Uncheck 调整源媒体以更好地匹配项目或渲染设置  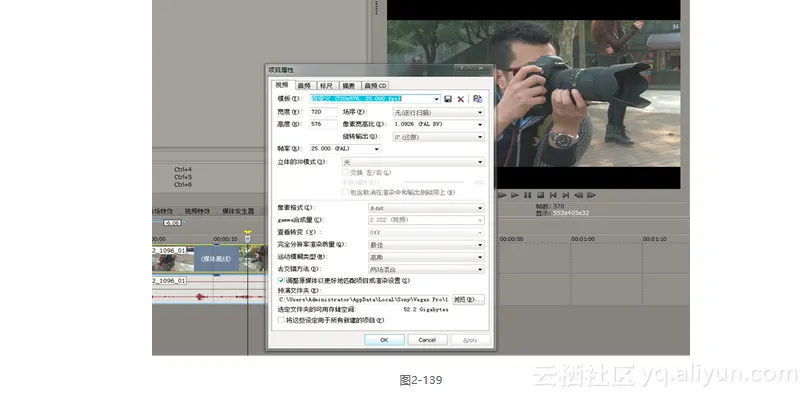pyautogui.click(x=281, y=280)
